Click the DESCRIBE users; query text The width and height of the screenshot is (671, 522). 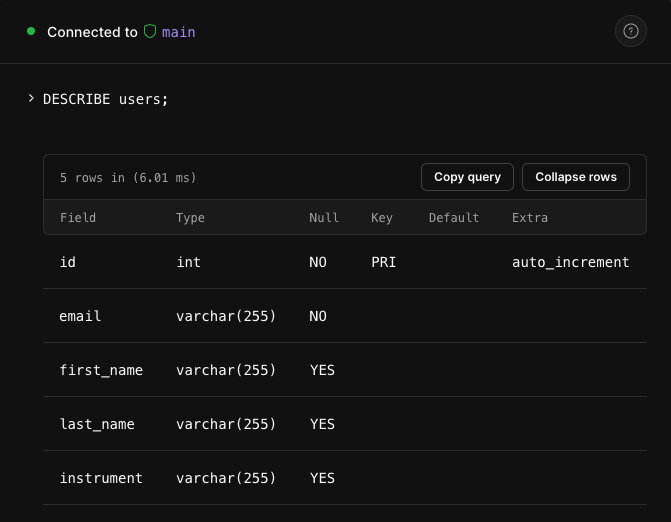(x=106, y=99)
